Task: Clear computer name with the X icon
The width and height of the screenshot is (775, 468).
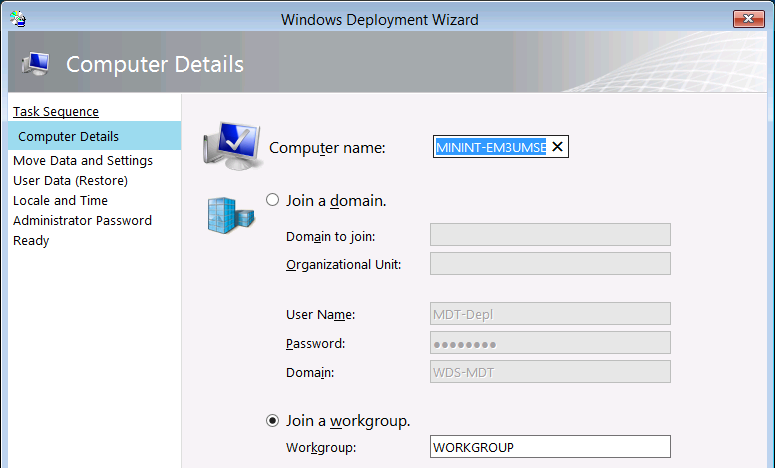Action: [557, 147]
